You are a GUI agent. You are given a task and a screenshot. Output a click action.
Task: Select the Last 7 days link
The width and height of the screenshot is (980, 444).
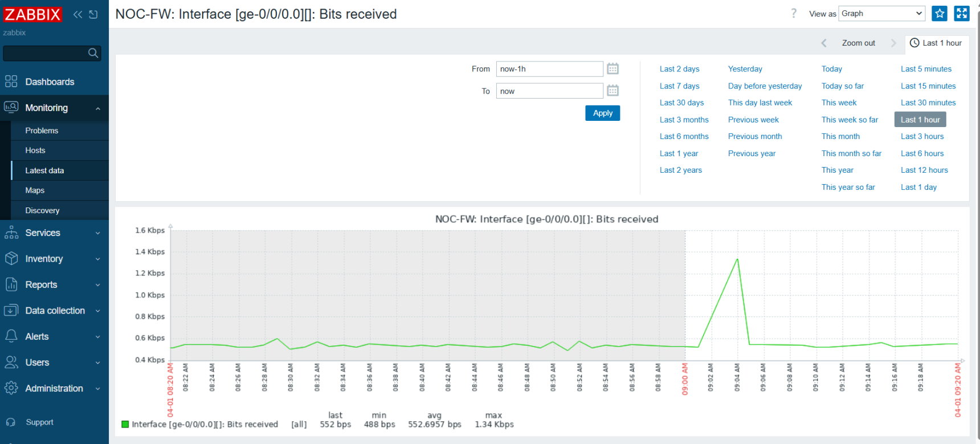pos(679,86)
